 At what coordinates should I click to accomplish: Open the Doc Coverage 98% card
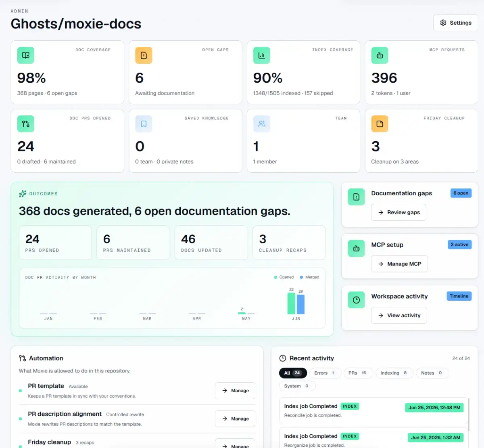(67, 72)
